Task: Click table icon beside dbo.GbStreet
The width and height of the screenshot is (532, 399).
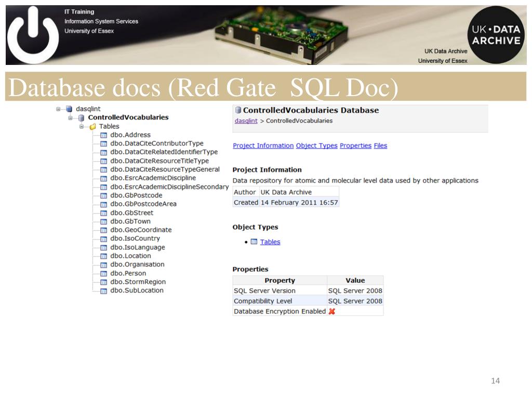Action: click(x=104, y=213)
